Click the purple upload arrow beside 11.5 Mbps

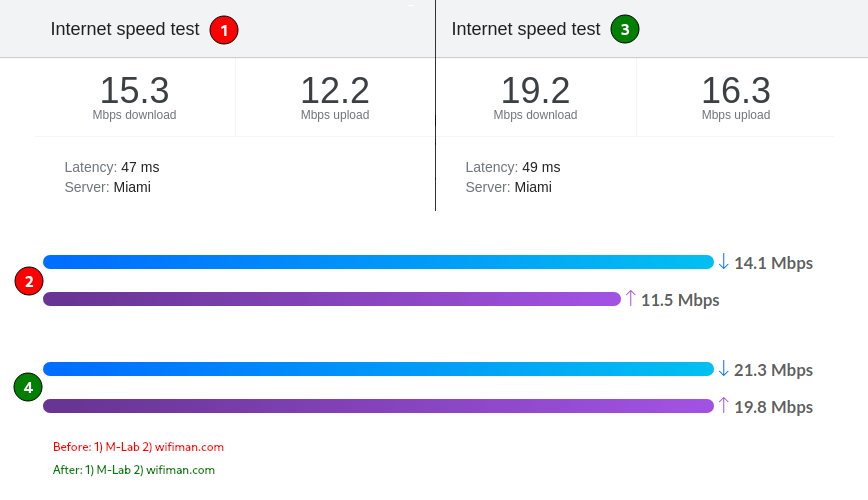point(630,298)
